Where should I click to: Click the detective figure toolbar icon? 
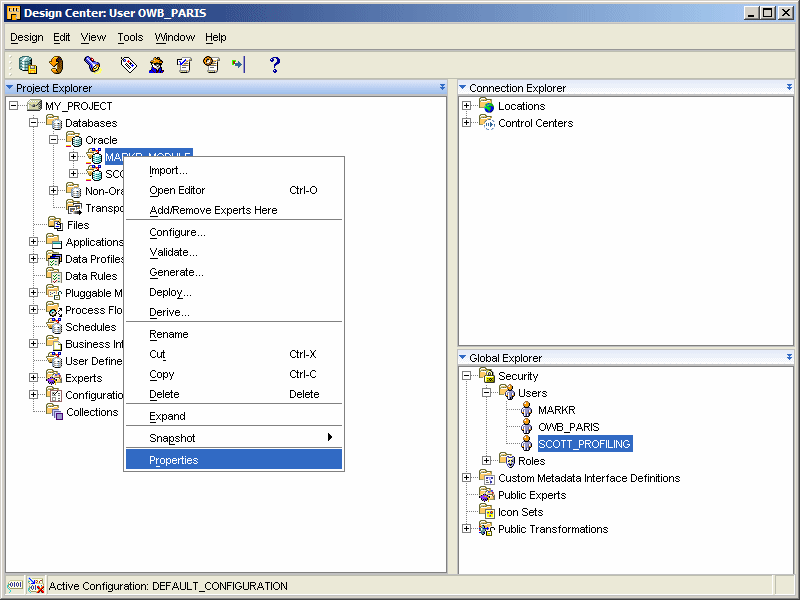(157, 65)
